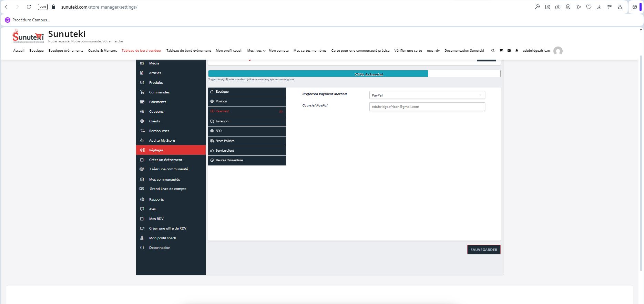The width and height of the screenshot is (644, 304).
Task: Switch to the Store Policies tab
Action: [247, 141]
